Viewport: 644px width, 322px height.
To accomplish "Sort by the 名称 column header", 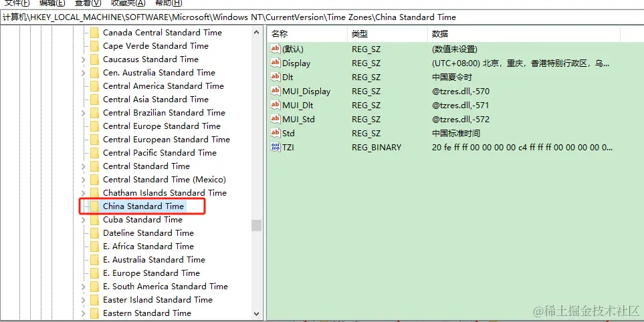I will [x=308, y=34].
